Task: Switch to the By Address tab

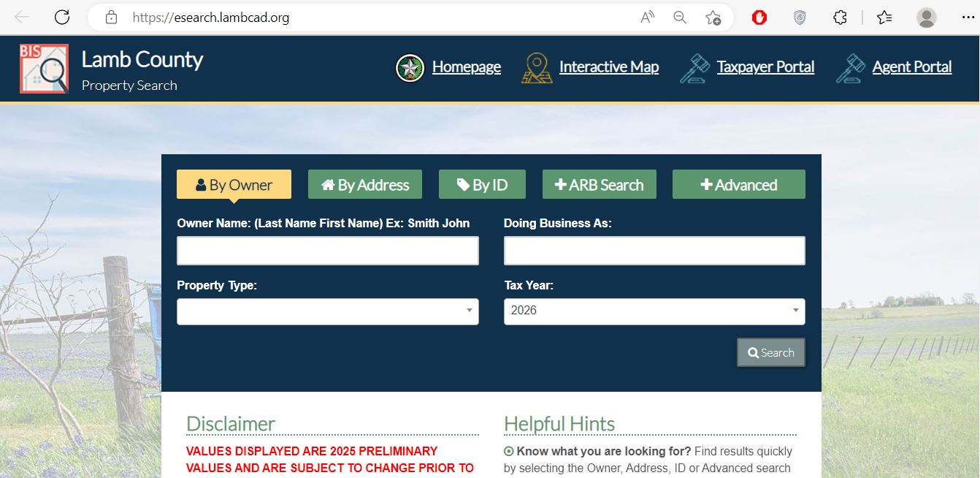Action: (364, 185)
